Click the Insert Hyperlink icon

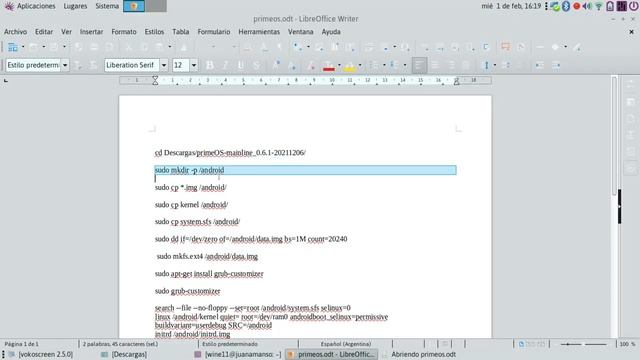tap(424, 47)
